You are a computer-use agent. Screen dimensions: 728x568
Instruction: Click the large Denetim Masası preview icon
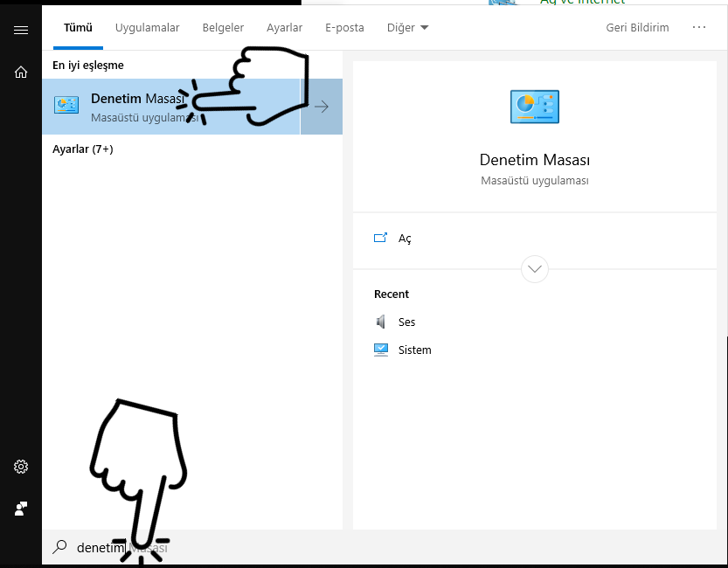[534, 107]
